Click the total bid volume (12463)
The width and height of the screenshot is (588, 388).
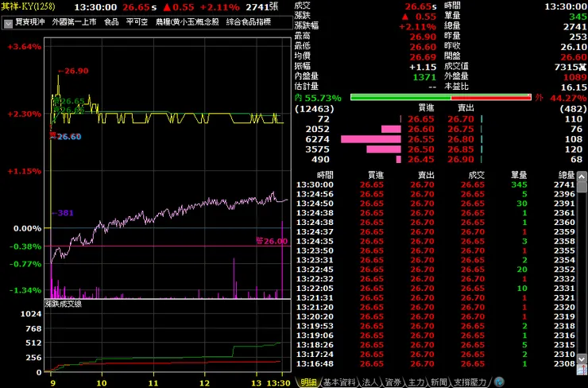point(314,109)
